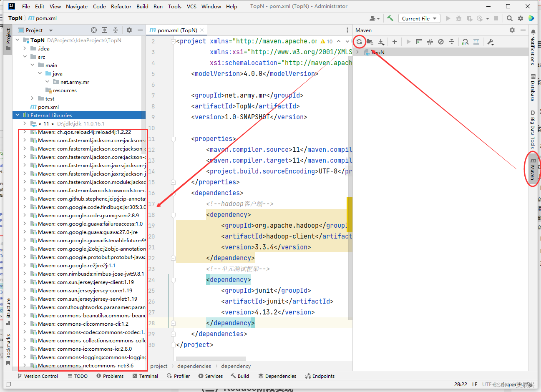Click Execute Maven Goal icon
This screenshot has width=541, height=392.
point(419,42)
